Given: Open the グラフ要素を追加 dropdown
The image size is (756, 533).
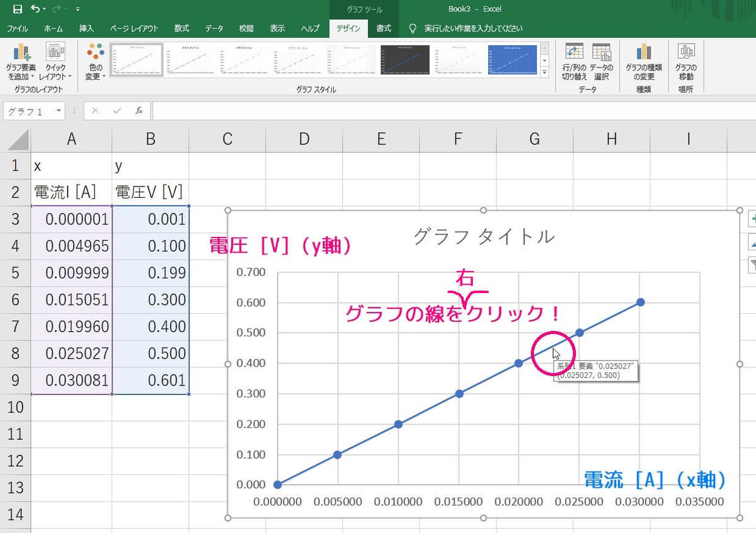Looking at the screenshot, I should [21, 62].
